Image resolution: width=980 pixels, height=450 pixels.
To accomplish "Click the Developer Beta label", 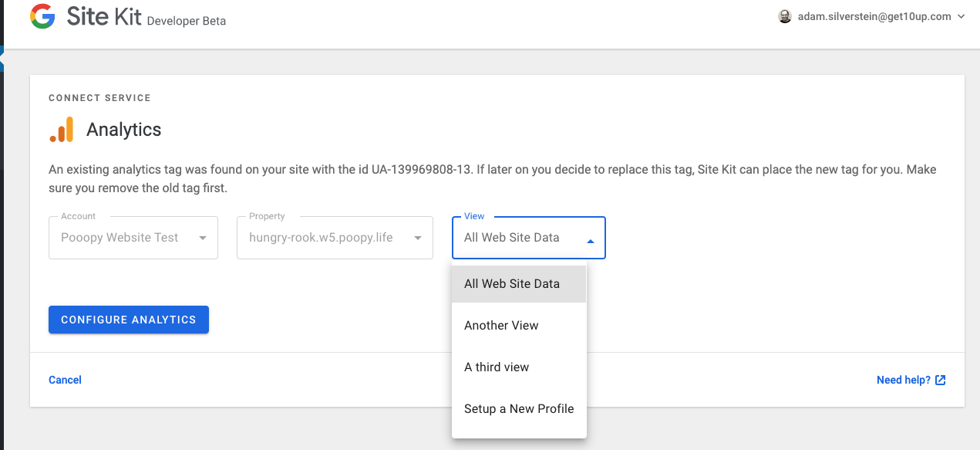I will point(187,21).
